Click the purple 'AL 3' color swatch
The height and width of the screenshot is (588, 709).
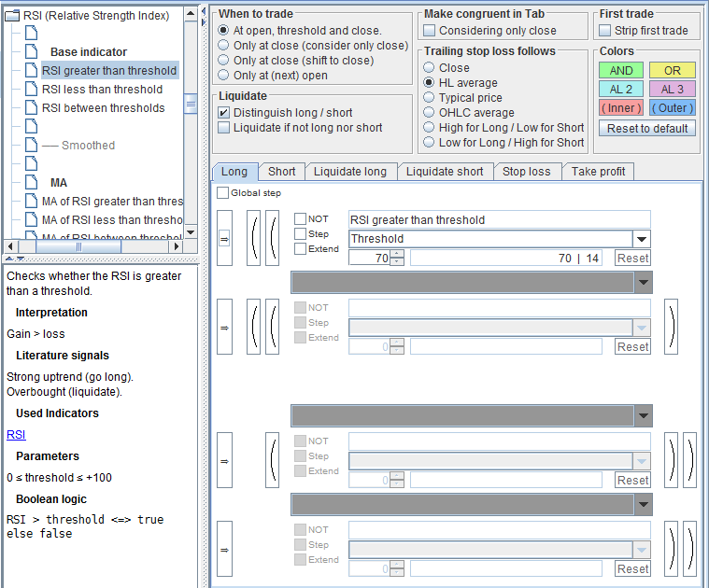click(x=673, y=89)
